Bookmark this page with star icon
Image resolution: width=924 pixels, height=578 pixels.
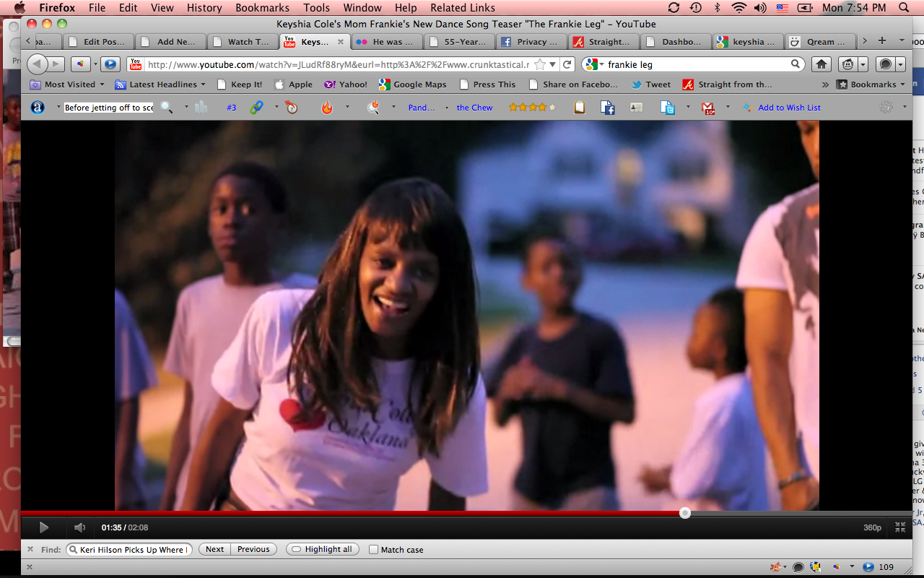click(x=540, y=64)
